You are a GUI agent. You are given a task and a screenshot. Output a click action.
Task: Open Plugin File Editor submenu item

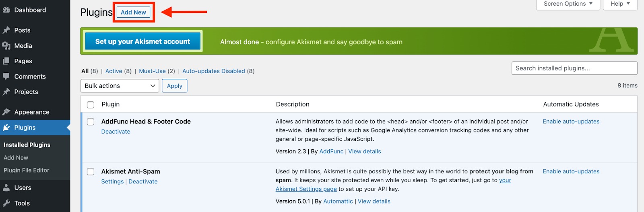[27, 170]
